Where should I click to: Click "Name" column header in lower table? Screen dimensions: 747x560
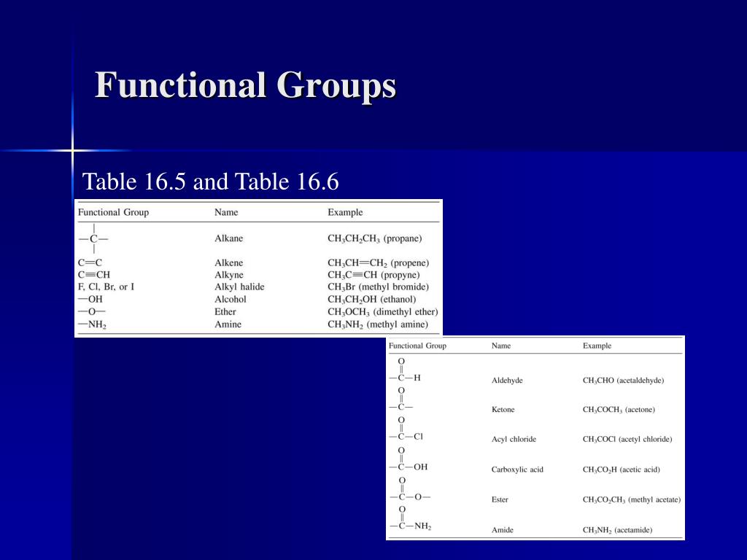(x=501, y=346)
